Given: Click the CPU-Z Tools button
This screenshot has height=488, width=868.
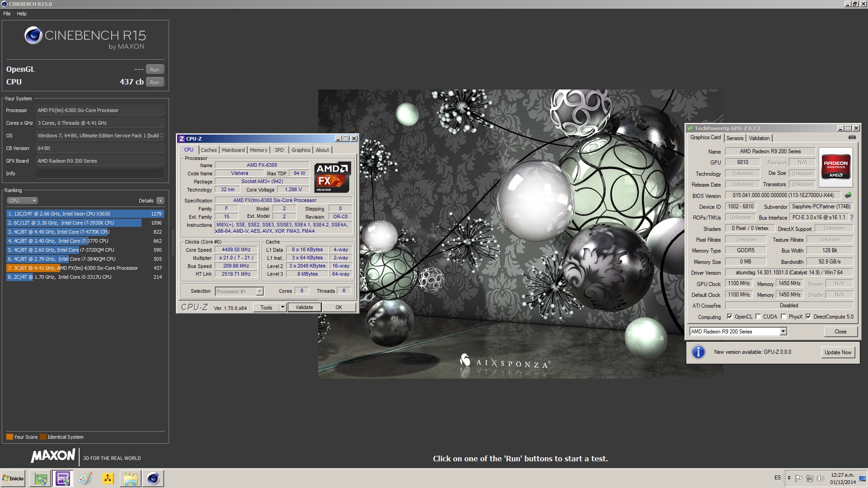Looking at the screenshot, I should pyautogui.click(x=266, y=307).
